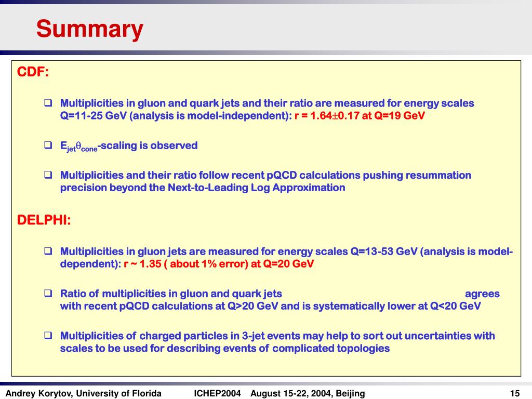The image size is (532, 399).
Task: Click the square bullet before "Ratio of multiplicities"
Action: click(48, 293)
